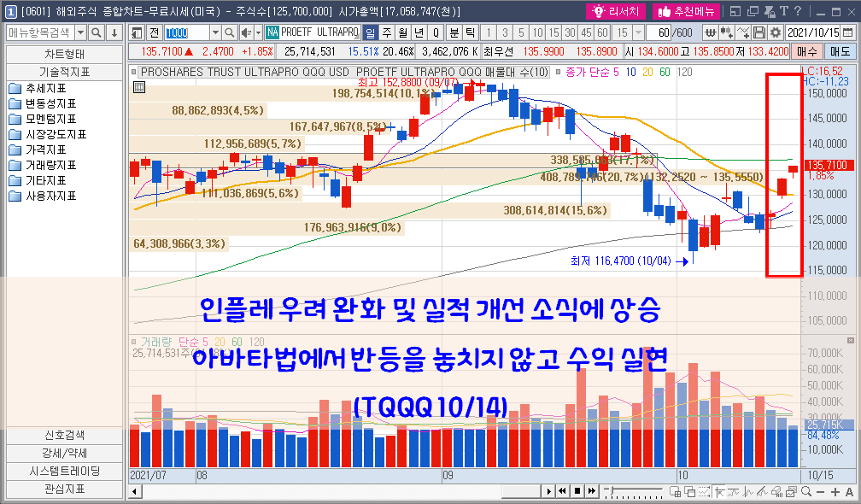
Task: Click the speaker sound icon
Action: point(246,33)
